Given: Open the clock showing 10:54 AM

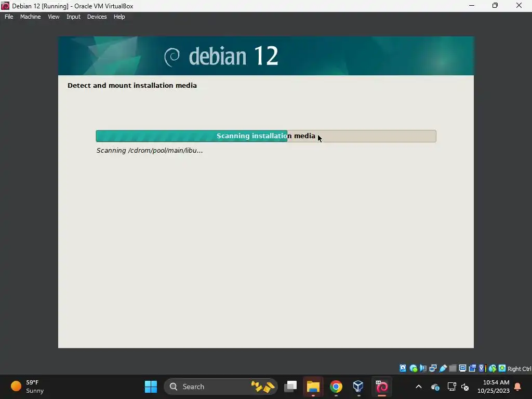Looking at the screenshot, I should [494, 387].
